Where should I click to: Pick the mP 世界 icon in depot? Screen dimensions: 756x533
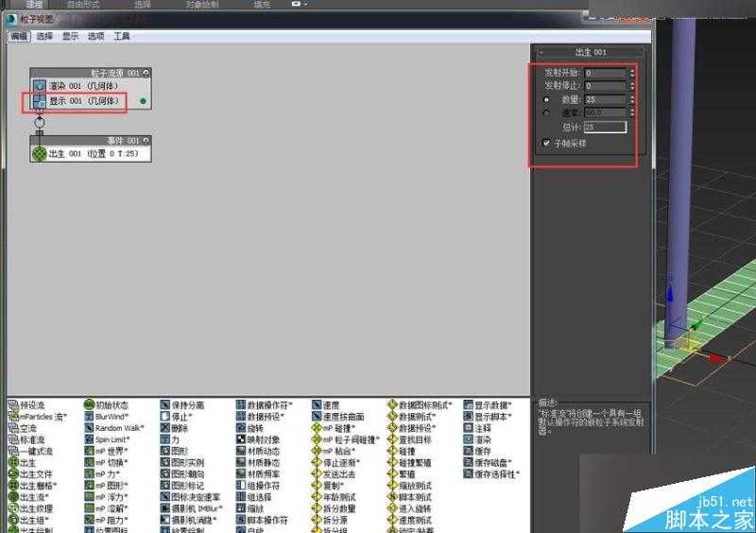tap(89, 451)
